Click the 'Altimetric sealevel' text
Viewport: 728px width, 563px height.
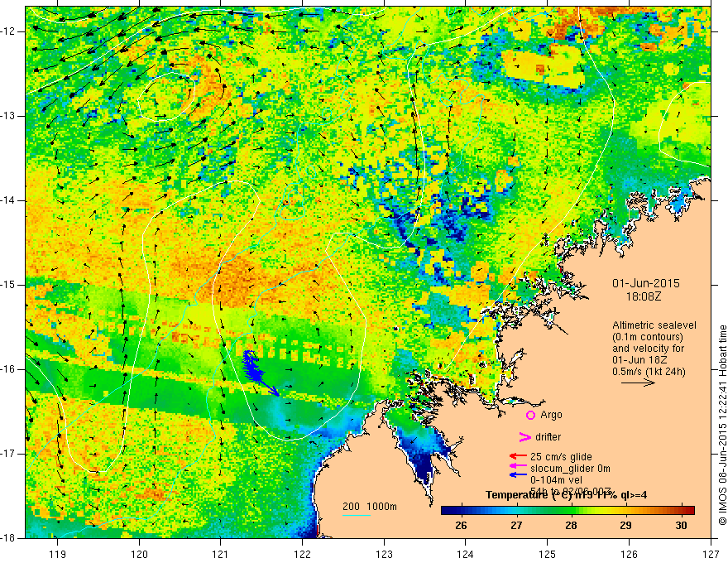654,325
